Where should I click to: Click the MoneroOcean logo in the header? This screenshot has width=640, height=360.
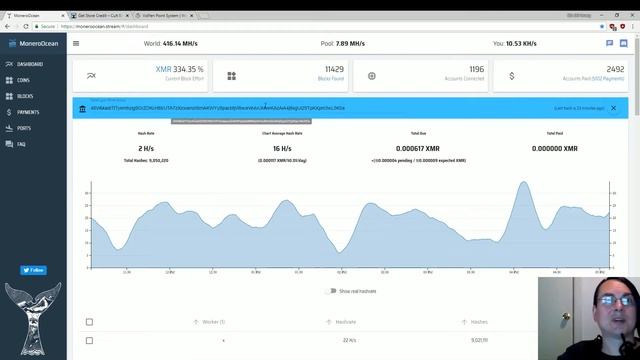33,43
